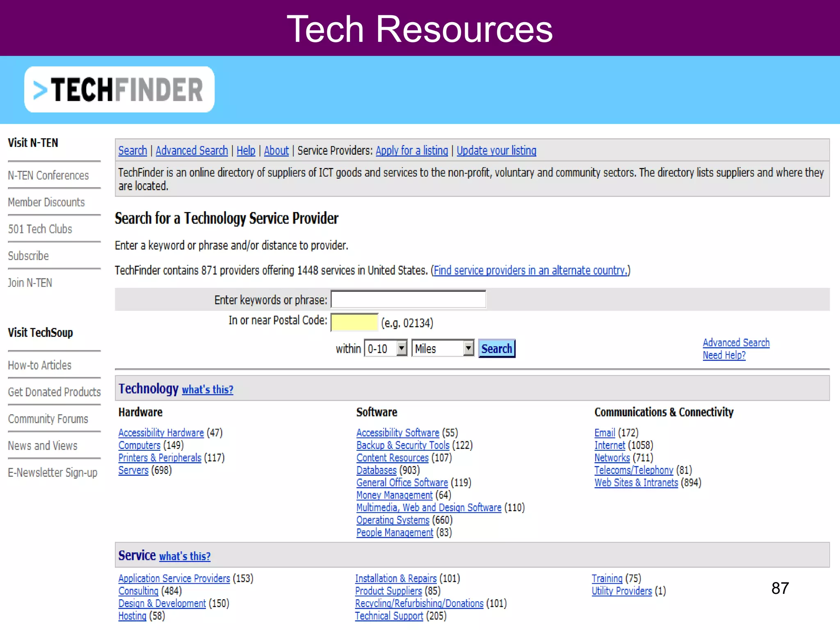Open Utility Providers category
Viewport: 840px width, 630px height.
pyautogui.click(x=622, y=591)
